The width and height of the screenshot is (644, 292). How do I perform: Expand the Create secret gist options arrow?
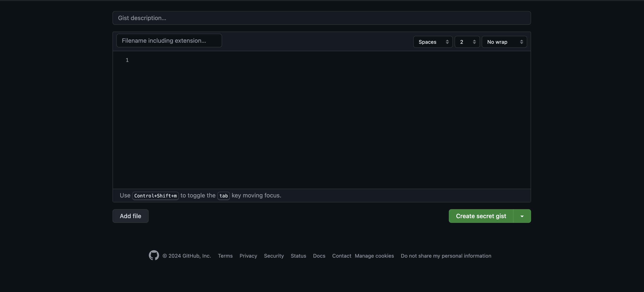[x=522, y=216]
